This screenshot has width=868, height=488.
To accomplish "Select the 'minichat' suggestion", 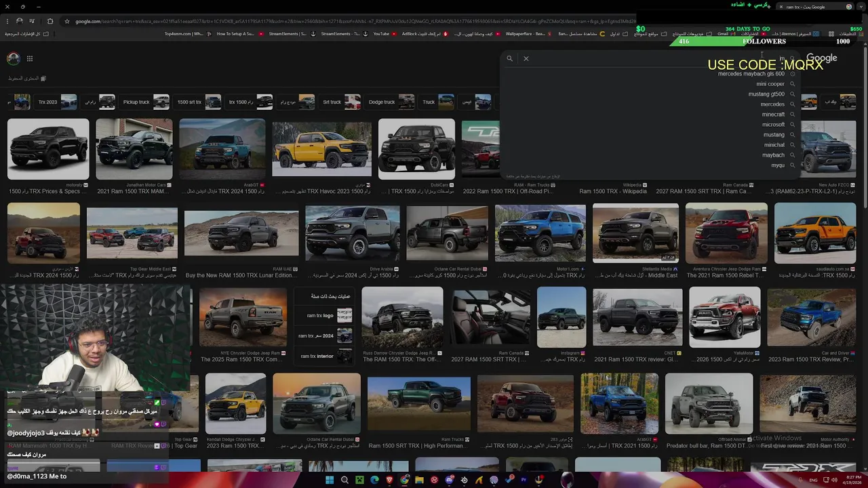I will point(774,145).
